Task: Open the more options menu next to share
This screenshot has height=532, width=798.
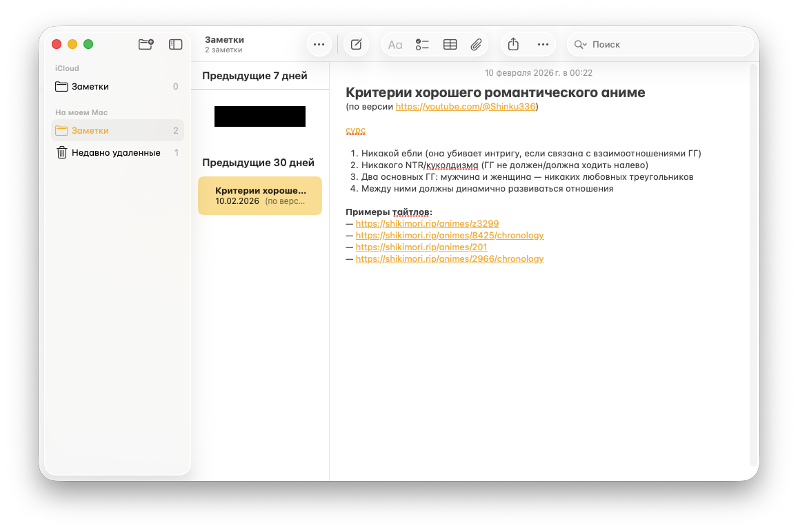Action: [x=543, y=44]
